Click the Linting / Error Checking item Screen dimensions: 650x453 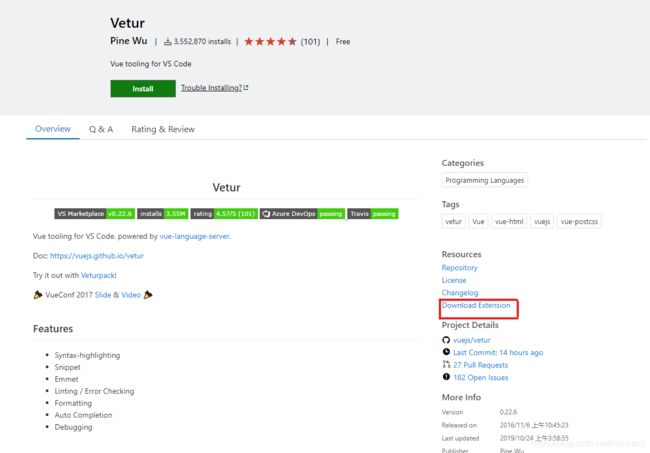click(x=94, y=391)
